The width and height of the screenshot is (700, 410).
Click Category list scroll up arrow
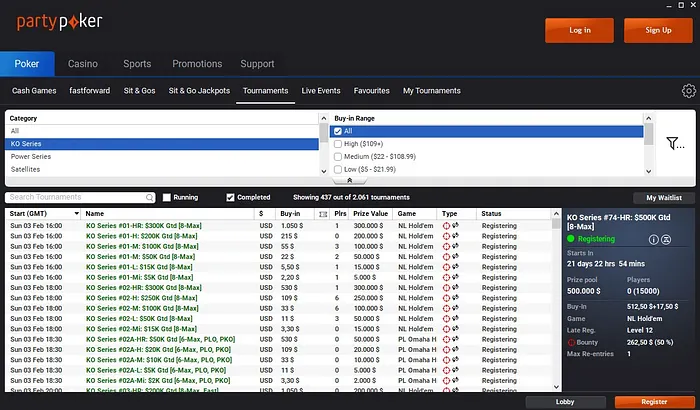[324, 118]
